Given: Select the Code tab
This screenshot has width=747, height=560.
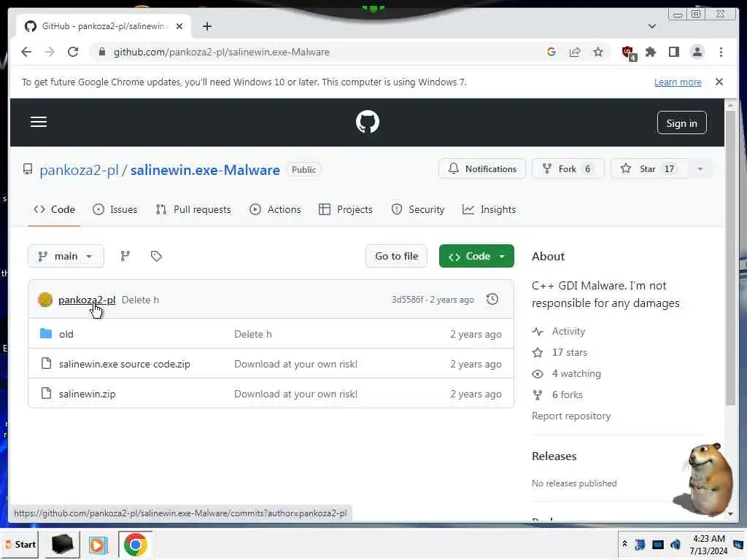Looking at the screenshot, I should click(x=54, y=209).
